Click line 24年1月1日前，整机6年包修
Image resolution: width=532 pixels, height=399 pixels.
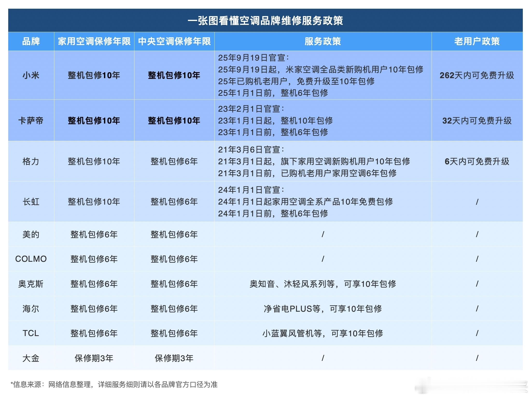[x=273, y=213]
